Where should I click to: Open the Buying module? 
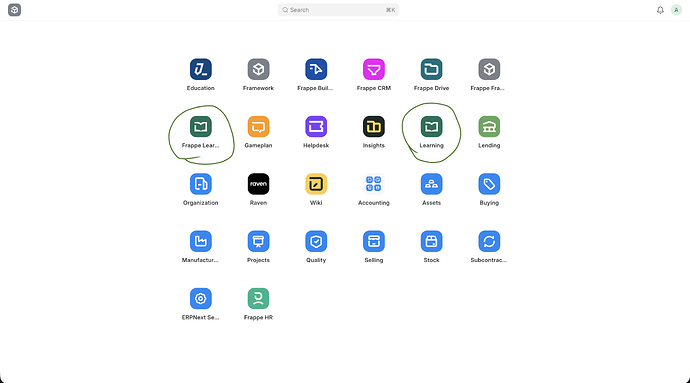point(489,184)
